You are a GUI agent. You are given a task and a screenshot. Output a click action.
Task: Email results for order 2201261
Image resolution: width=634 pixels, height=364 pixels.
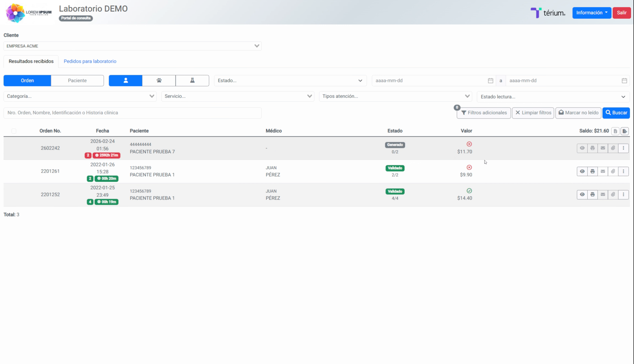[603, 171]
